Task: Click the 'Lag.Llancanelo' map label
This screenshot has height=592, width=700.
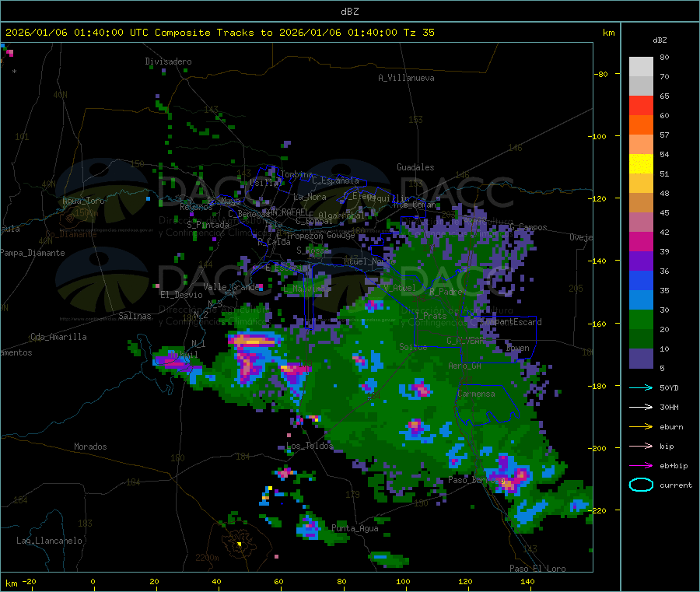Action: pyautogui.click(x=49, y=541)
